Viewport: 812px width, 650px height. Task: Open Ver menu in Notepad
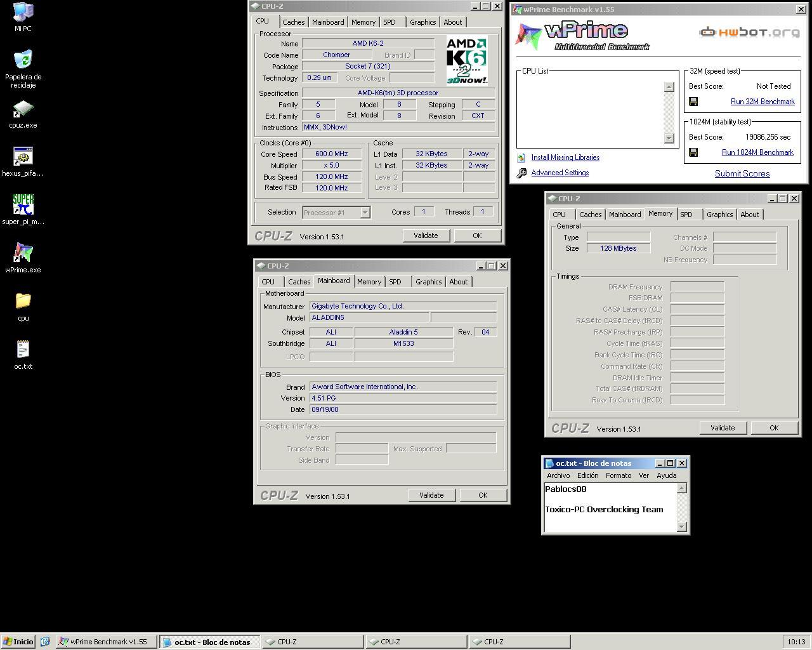point(644,475)
